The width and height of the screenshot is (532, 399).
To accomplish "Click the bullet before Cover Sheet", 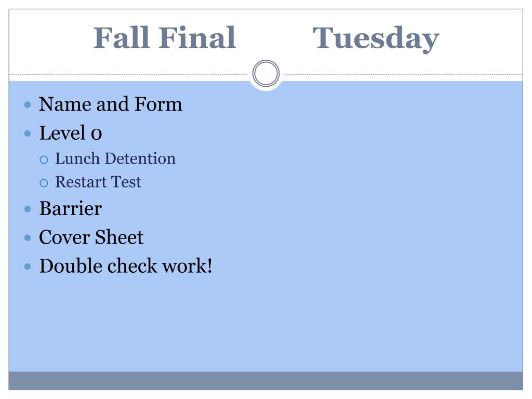I will pos(28,238).
